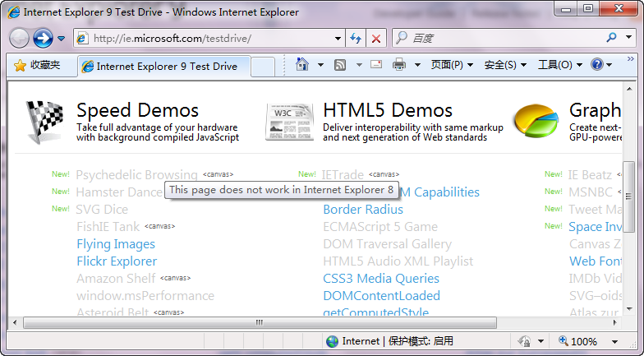This screenshot has width=644, height=356.
Task: Open the 安全(S) menu
Action: pos(505,65)
